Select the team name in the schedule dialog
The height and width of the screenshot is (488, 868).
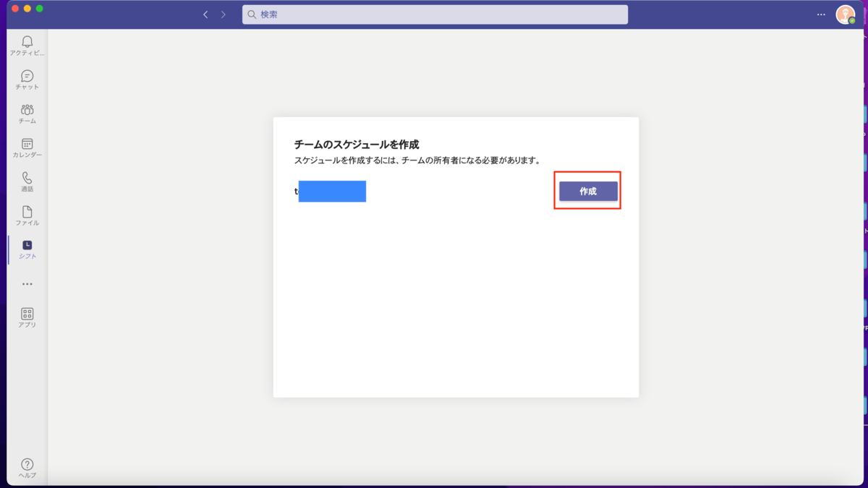tap(331, 192)
